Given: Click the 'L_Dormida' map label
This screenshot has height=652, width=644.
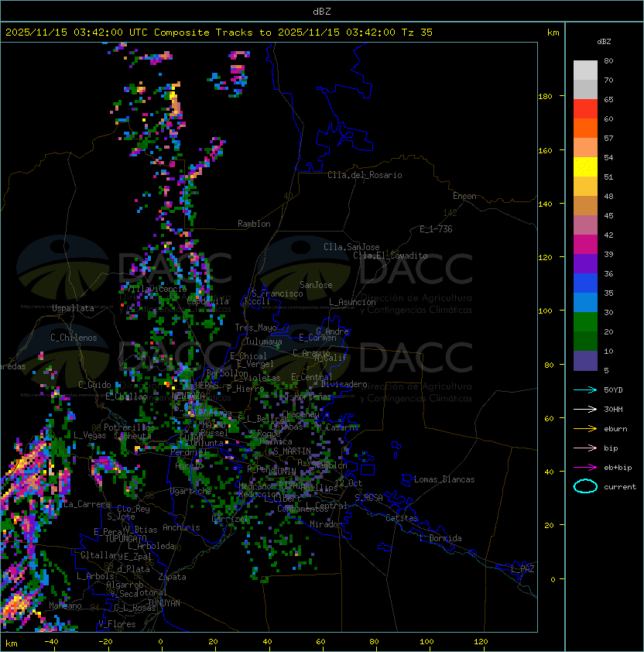Looking at the screenshot, I should pos(440,538).
